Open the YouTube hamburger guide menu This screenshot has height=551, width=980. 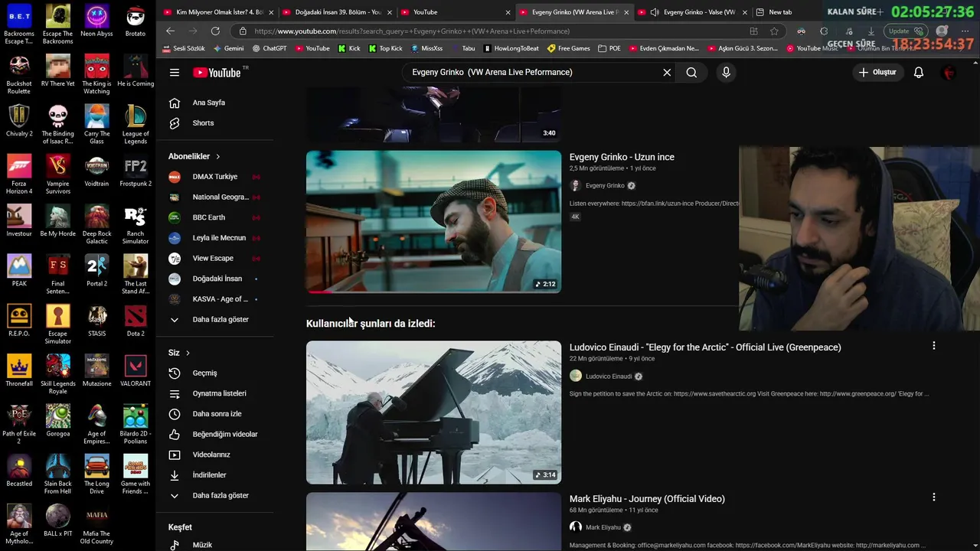[175, 72]
